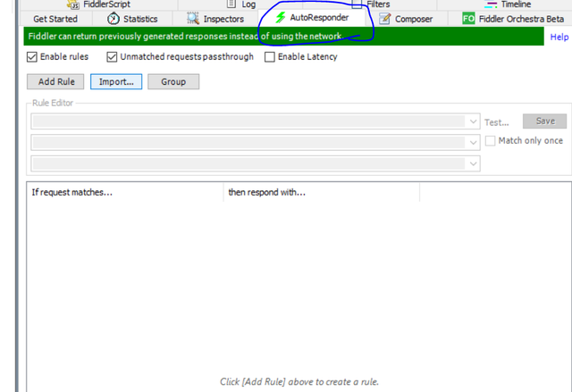Open the Inspectors tab
The height and width of the screenshot is (392, 572).
(x=215, y=19)
